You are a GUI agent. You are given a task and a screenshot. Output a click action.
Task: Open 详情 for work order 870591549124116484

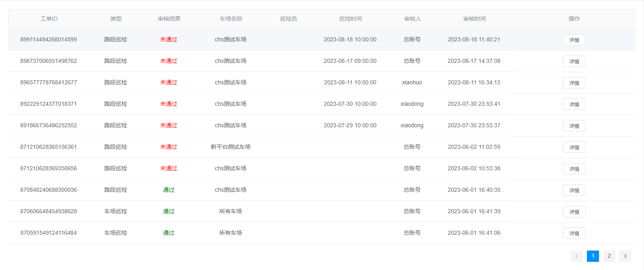[x=574, y=233]
